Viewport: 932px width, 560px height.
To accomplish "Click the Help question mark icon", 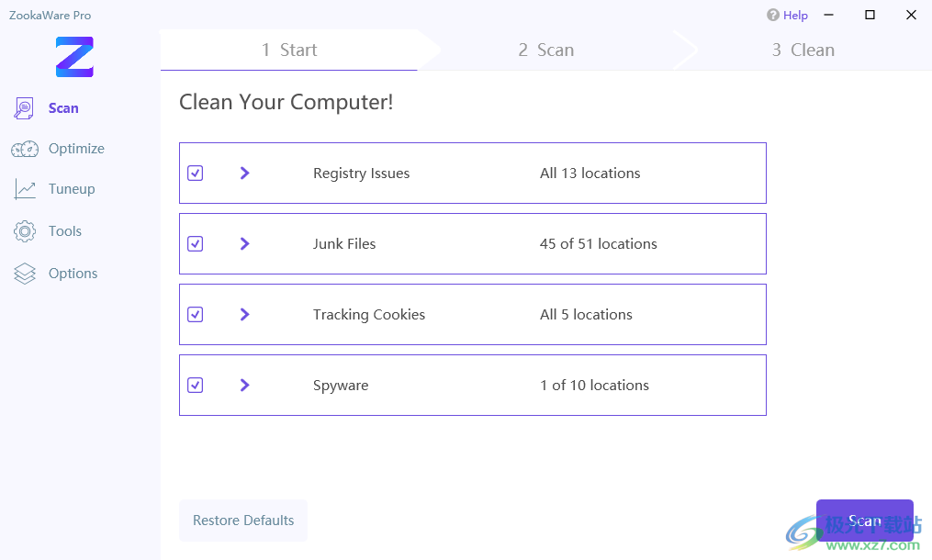I will 773,16.
